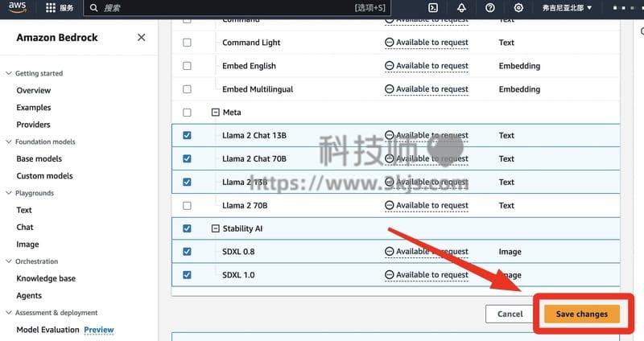Collapse the Meta model group

coord(215,113)
